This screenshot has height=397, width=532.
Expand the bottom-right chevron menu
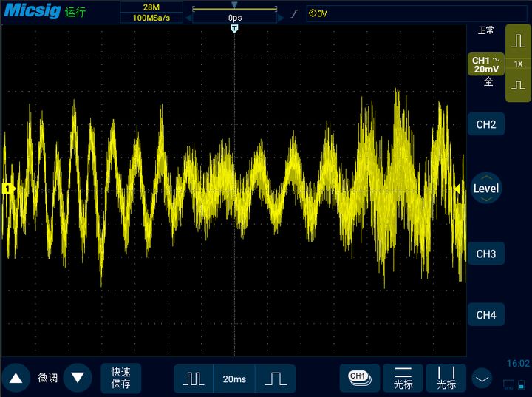[x=482, y=379]
